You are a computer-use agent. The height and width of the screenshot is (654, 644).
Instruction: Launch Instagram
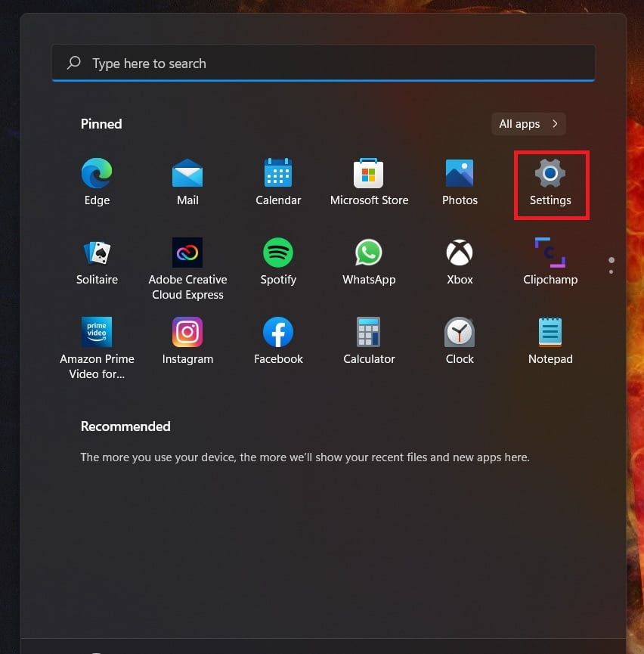[x=187, y=341]
